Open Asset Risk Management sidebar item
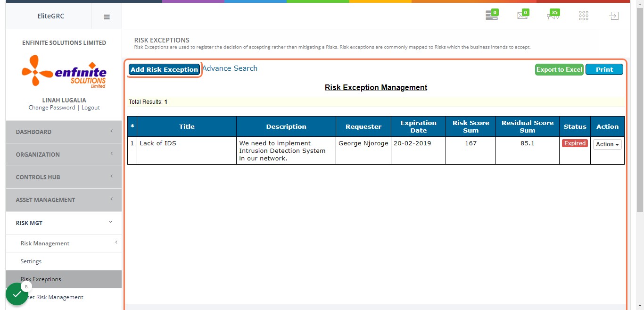644x310 pixels. click(64, 297)
